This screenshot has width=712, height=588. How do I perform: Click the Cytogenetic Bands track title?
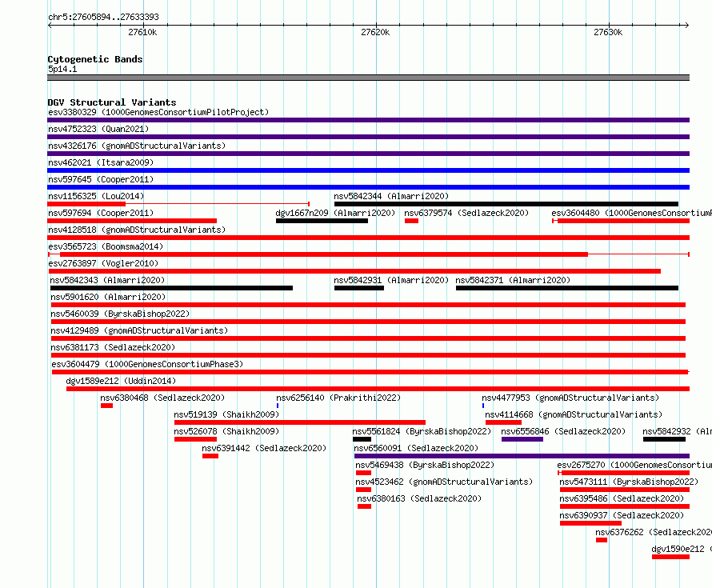[x=95, y=59]
